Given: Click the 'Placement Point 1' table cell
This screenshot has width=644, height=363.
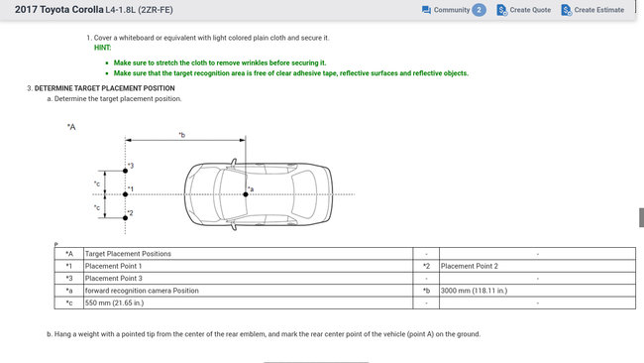Looking at the screenshot, I should click(248, 266).
